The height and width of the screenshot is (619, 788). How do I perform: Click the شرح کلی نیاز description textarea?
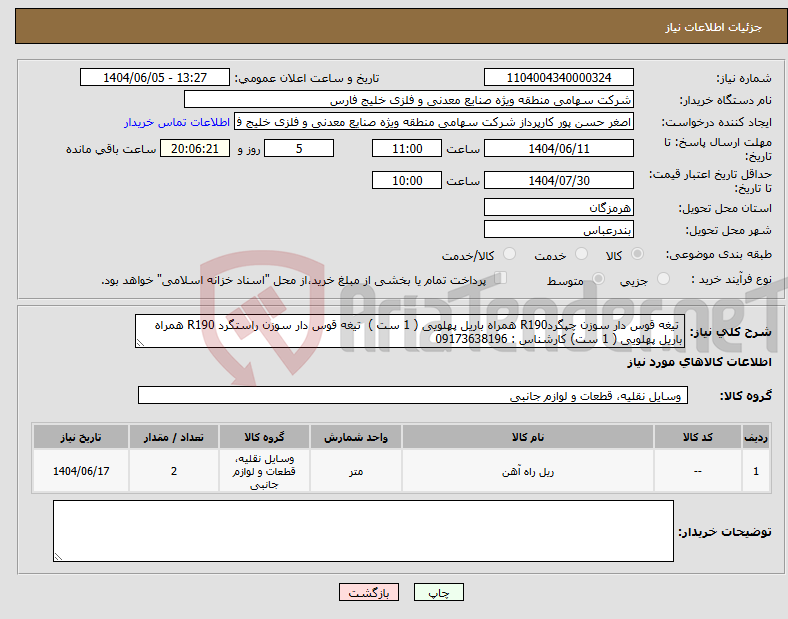pyautogui.click(x=410, y=331)
